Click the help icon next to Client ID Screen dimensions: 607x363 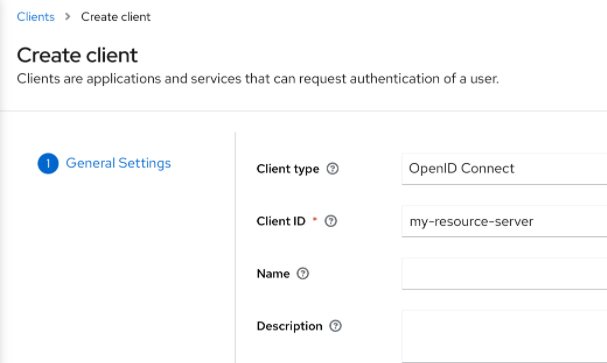tap(331, 221)
